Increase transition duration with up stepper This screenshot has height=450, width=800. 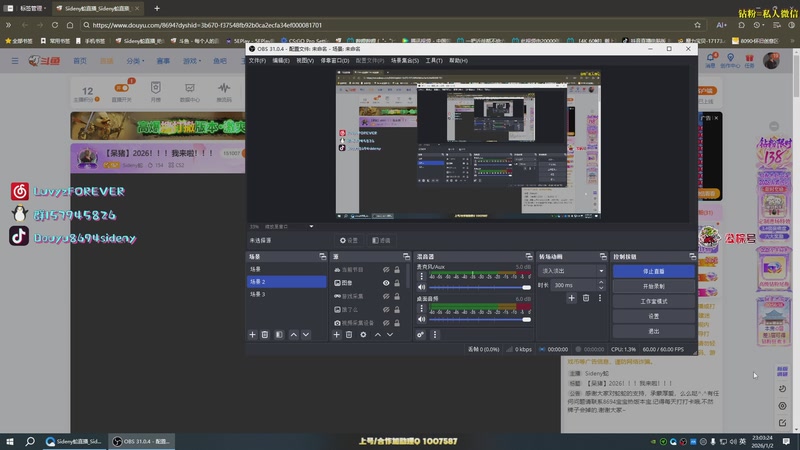[x=601, y=282]
